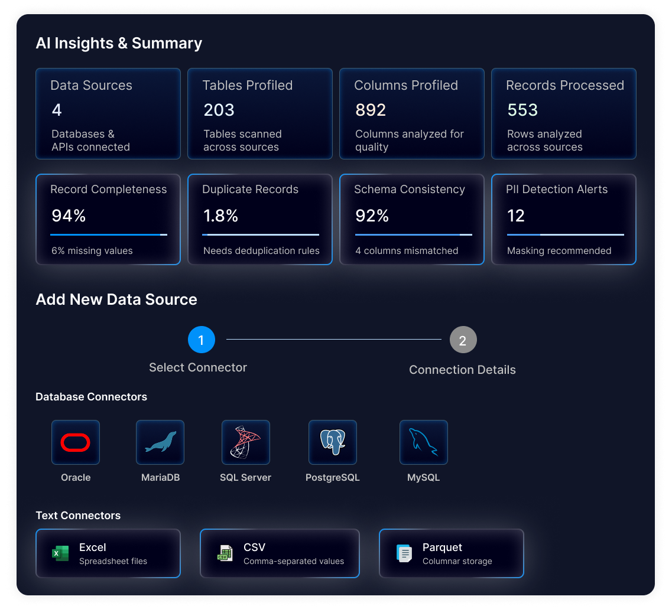Image resolution: width=672 pixels, height=616 pixels.
Task: Open the Data Sources summary card
Action: coord(108,114)
